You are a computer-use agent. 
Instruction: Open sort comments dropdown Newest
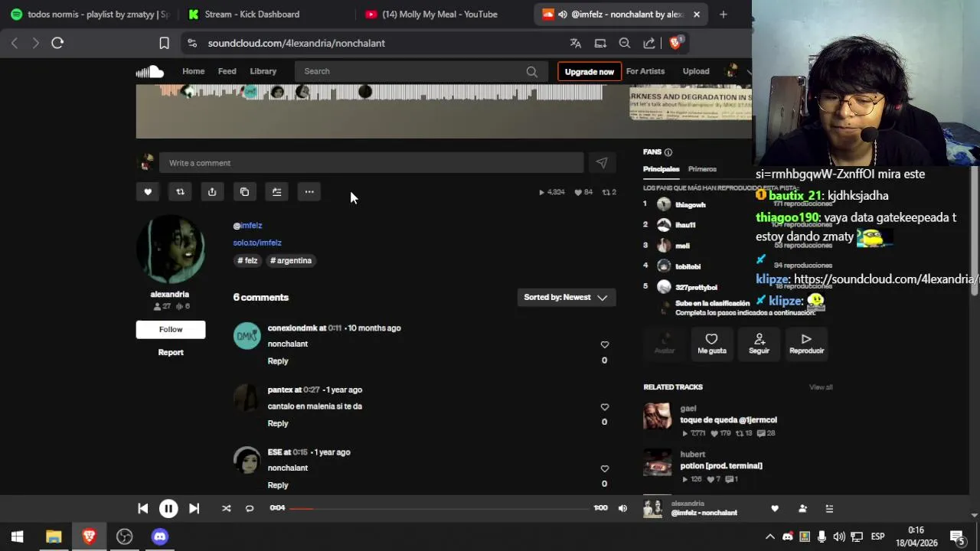point(566,298)
